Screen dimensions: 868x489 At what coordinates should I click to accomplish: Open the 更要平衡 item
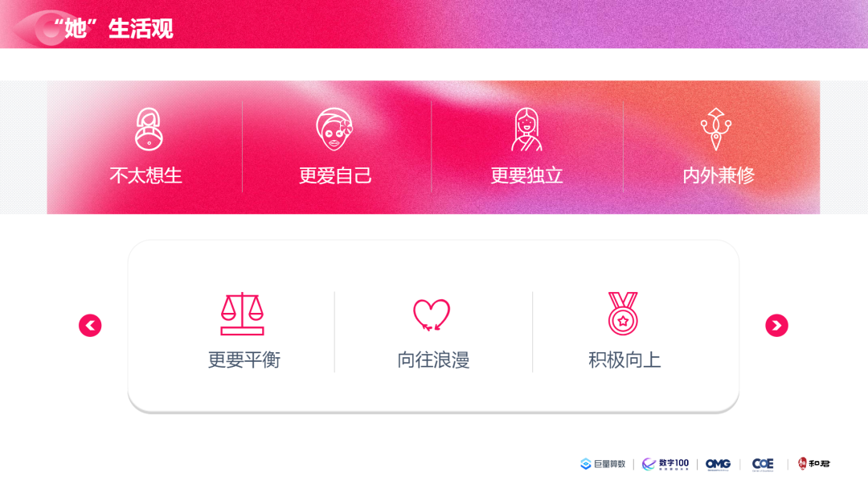(244, 360)
